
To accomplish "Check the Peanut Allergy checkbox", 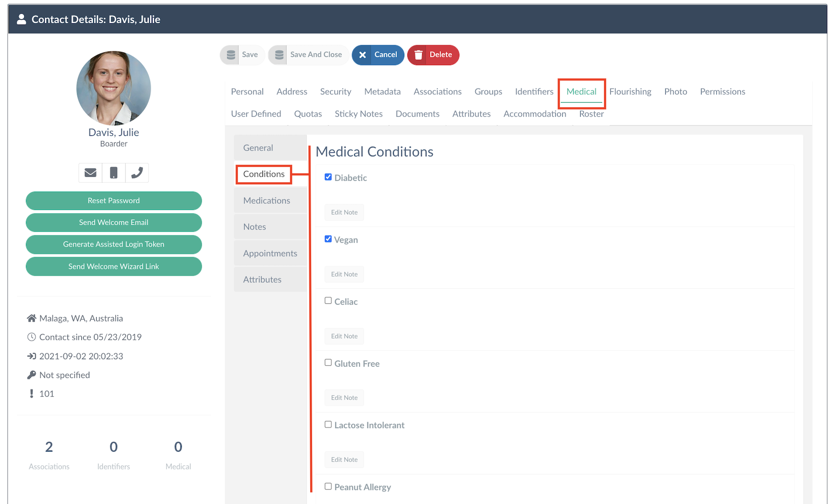I will [x=328, y=486].
